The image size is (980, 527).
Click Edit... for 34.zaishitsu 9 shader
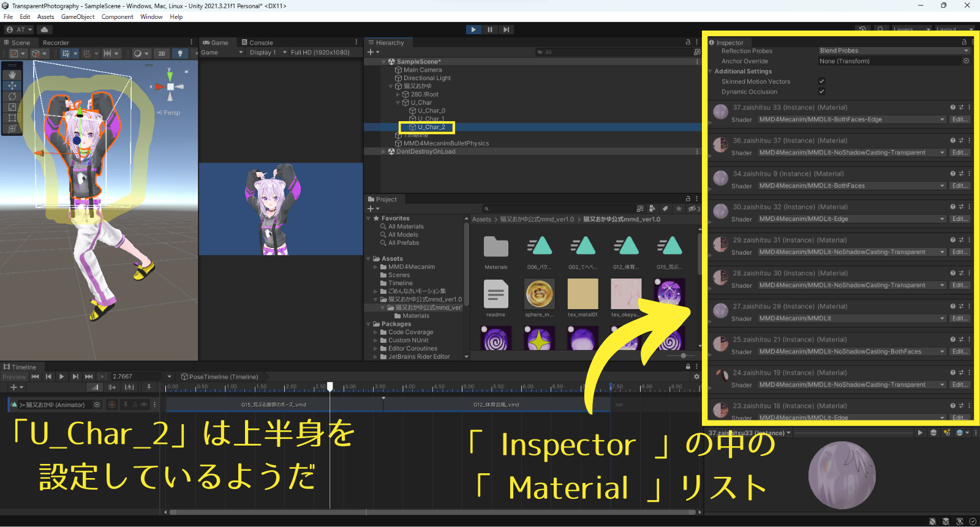pos(960,185)
